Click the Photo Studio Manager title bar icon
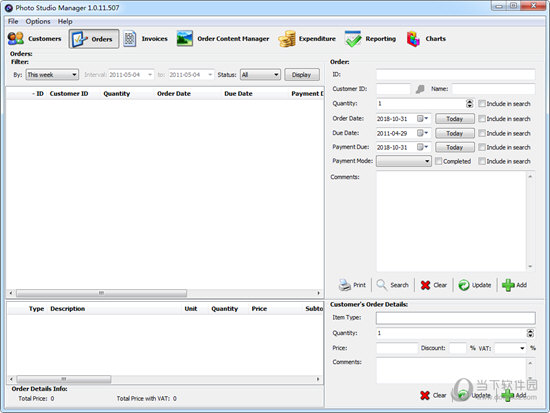Screen dimensions: 550x413 click(x=8, y=8)
